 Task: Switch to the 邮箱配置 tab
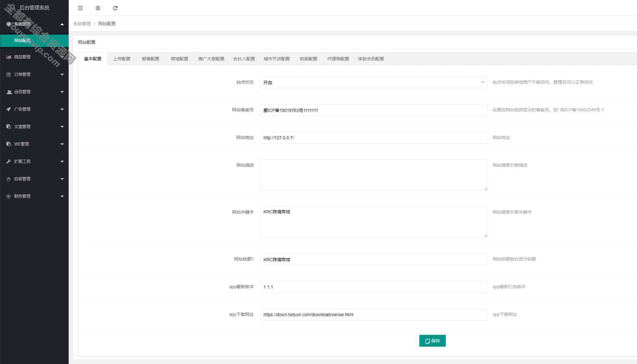[151, 59]
